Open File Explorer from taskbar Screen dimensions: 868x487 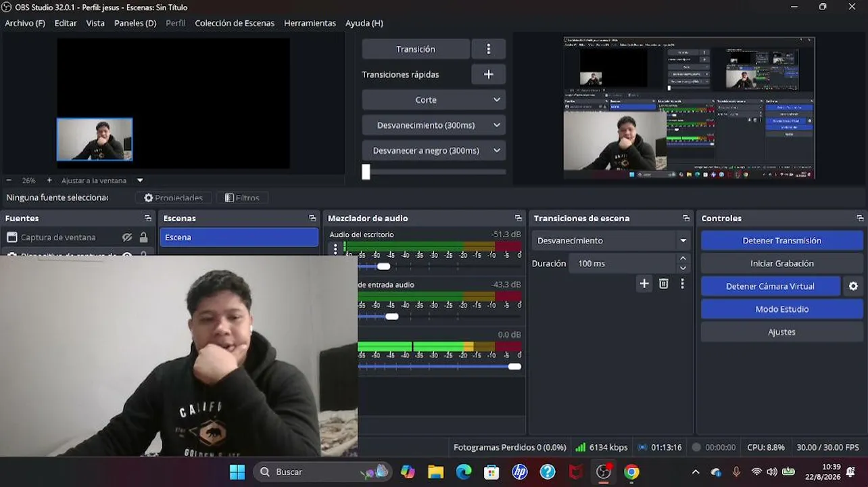tap(435, 472)
